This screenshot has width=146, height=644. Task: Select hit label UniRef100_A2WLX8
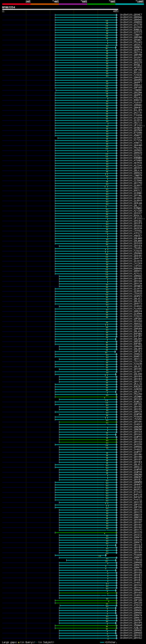click(x=131, y=628)
